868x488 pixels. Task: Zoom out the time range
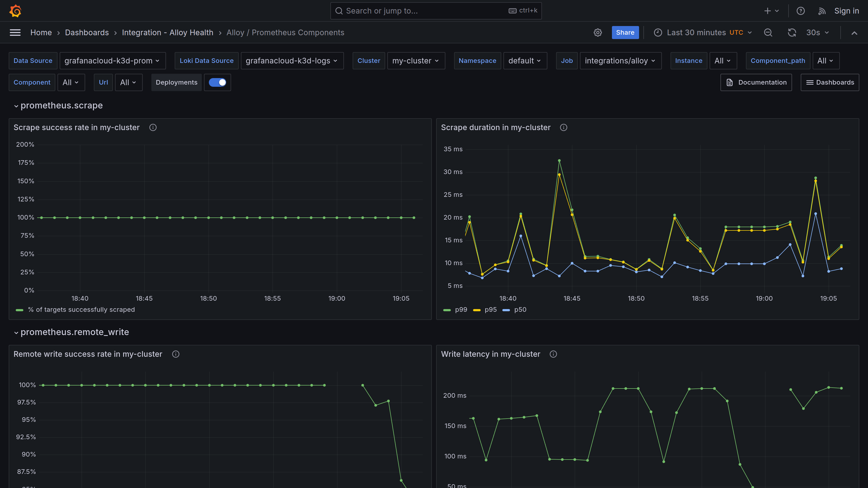pos(768,32)
